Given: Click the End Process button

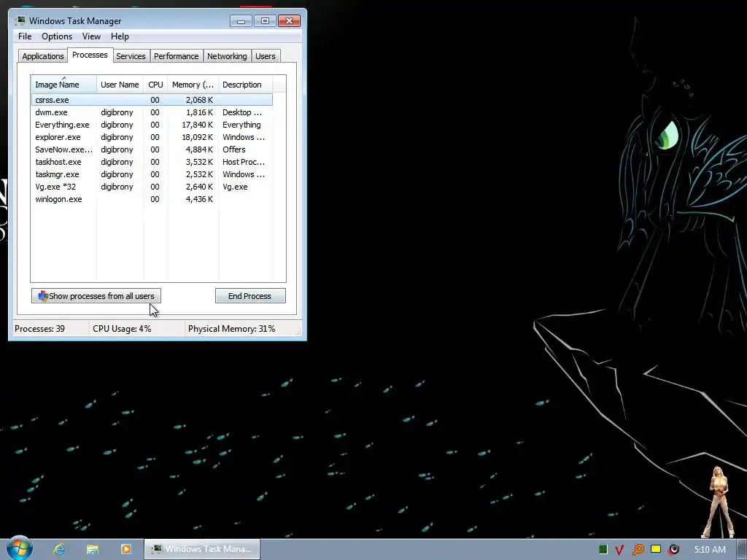Looking at the screenshot, I should [x=250, y=296].
